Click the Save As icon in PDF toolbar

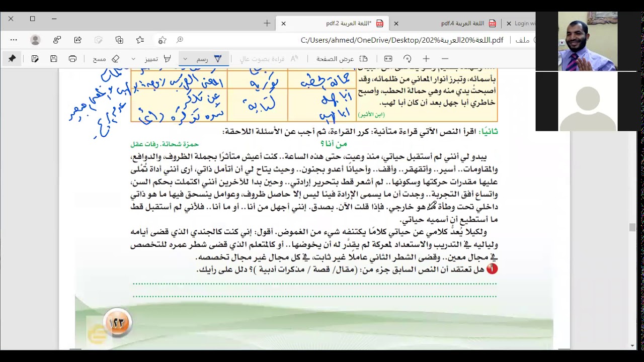click(x=35, y=59)
